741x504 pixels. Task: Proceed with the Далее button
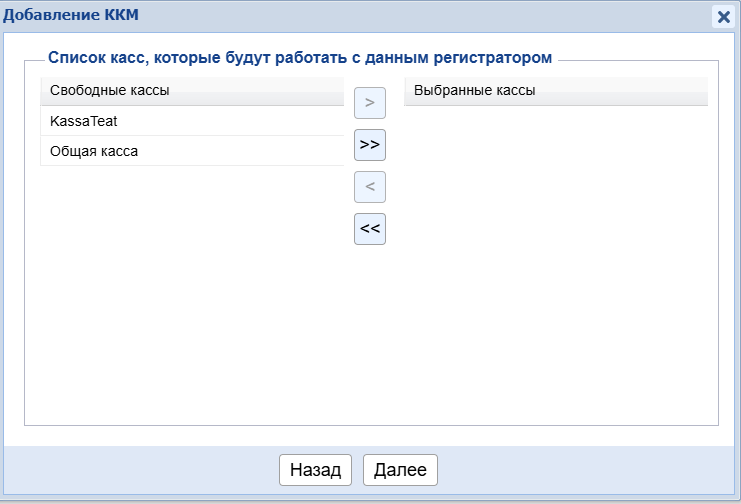pyautogui.click(x=400, y=469)
